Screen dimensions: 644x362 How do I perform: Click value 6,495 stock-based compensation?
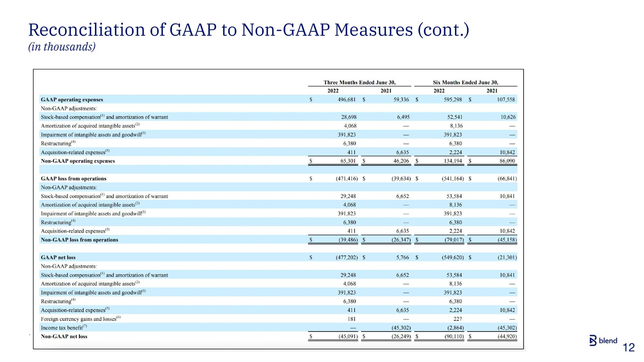coord(403,117)
